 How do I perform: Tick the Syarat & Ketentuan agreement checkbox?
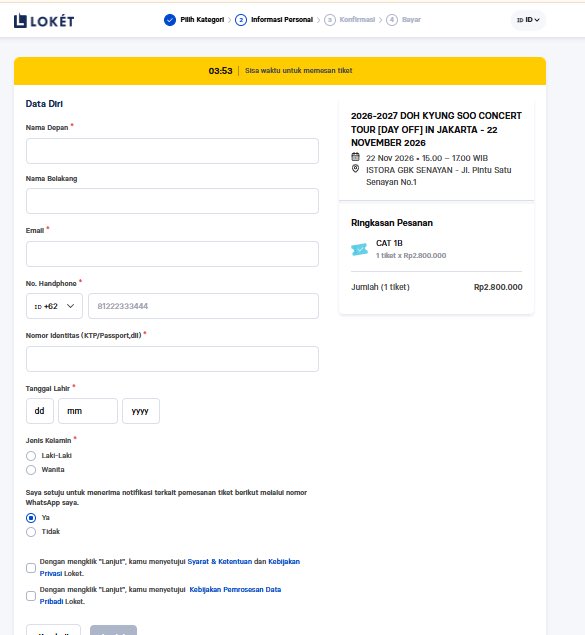click(31, 568)
